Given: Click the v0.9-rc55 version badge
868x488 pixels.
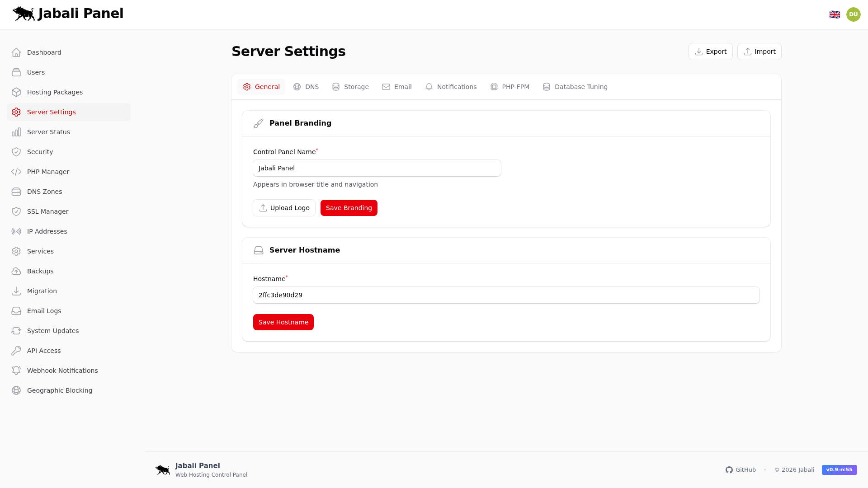Looking at the screenshot, I should (839, 470).
